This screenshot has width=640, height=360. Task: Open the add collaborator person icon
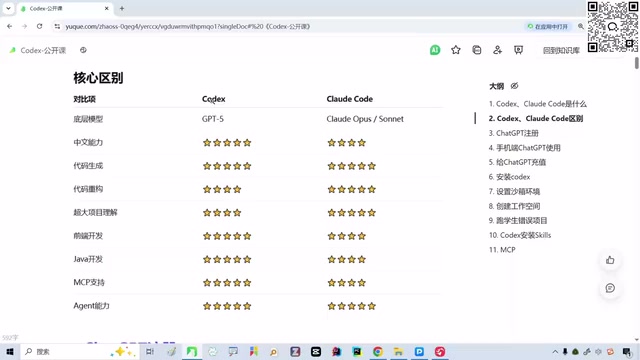pos(497,50)
